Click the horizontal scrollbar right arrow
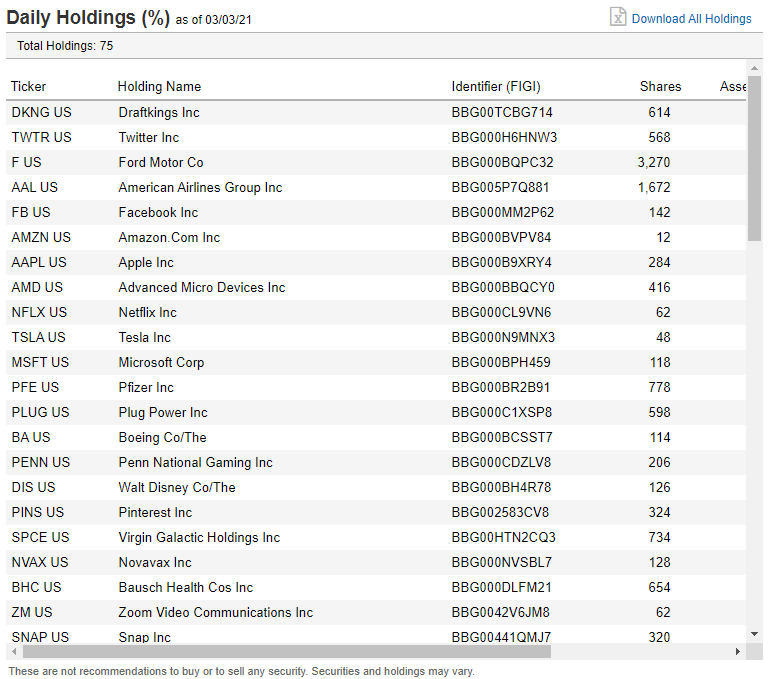Image resolution: width=775 pixels, height=679 pixels. point(738,651)
